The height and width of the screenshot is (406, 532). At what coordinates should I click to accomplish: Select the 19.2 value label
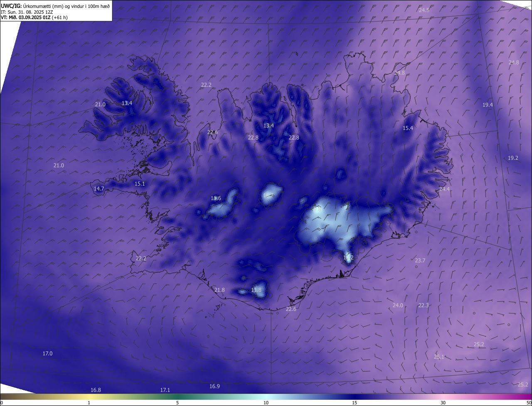(513, 158)
